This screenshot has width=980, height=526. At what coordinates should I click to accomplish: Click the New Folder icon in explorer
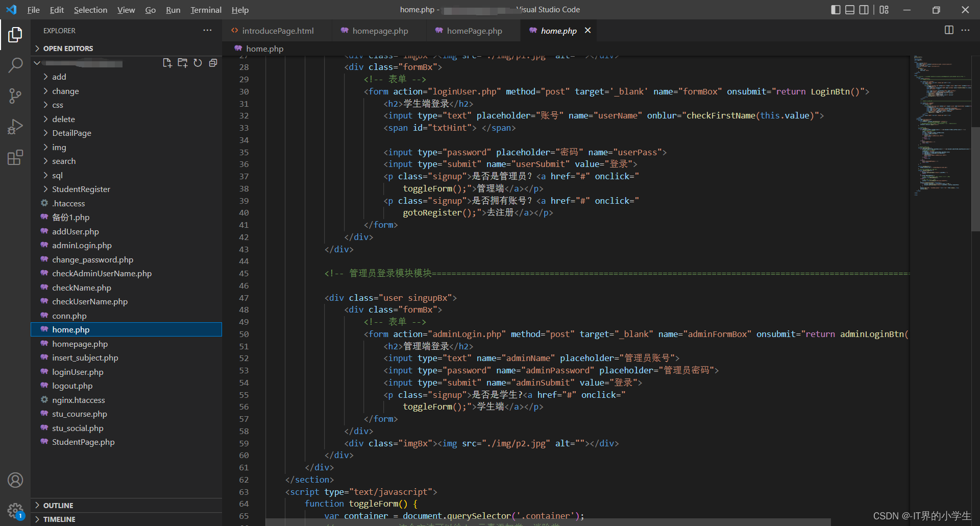tap(182, 63)
